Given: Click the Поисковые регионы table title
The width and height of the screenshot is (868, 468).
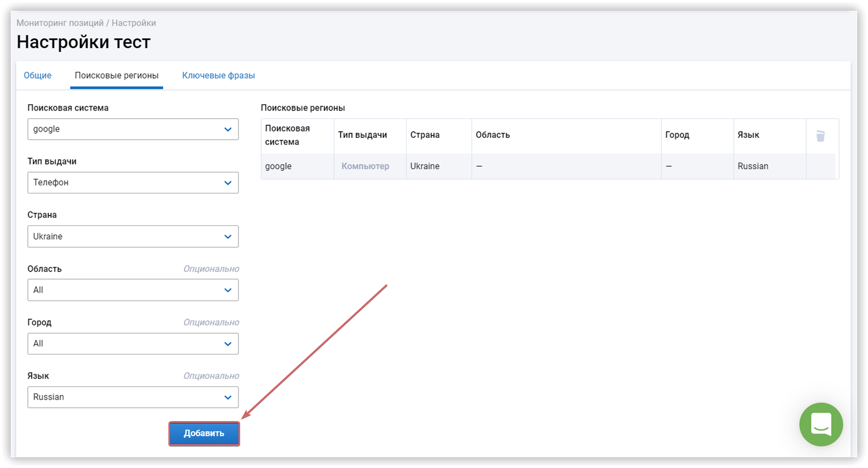Looking at the screenshot, I should [303, 108].
